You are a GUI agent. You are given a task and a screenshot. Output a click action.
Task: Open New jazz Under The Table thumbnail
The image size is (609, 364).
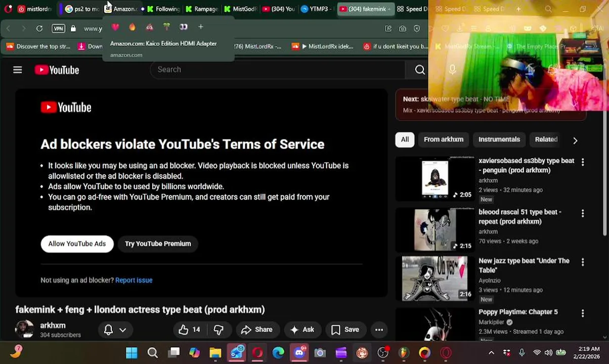click(x=435, y=279)
